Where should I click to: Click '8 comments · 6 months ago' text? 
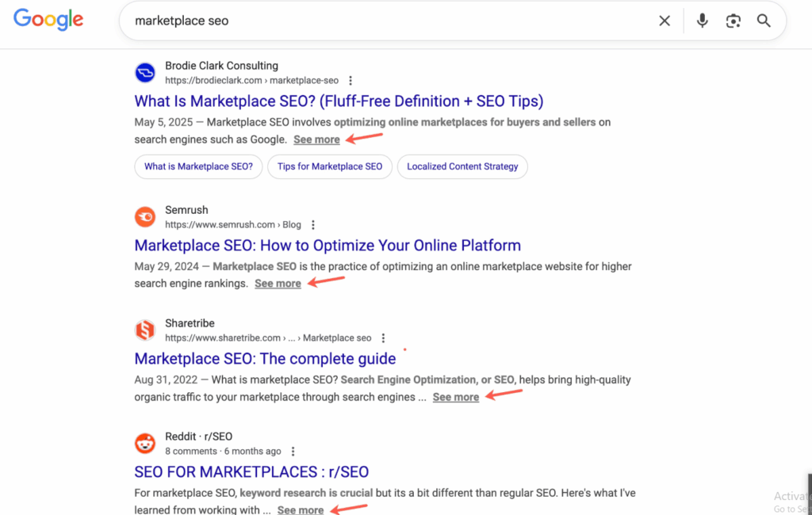pyautogui.click(x=223, y=452)
